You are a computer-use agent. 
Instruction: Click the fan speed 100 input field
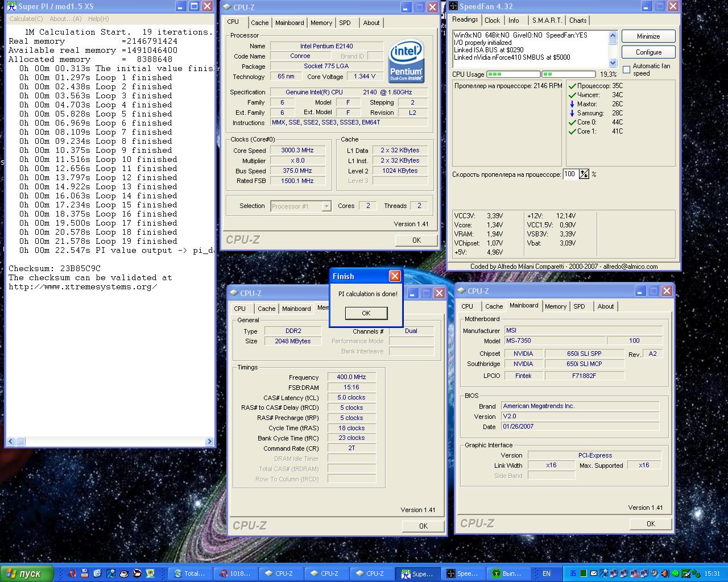pyautogui.click(x=570, y=174)
